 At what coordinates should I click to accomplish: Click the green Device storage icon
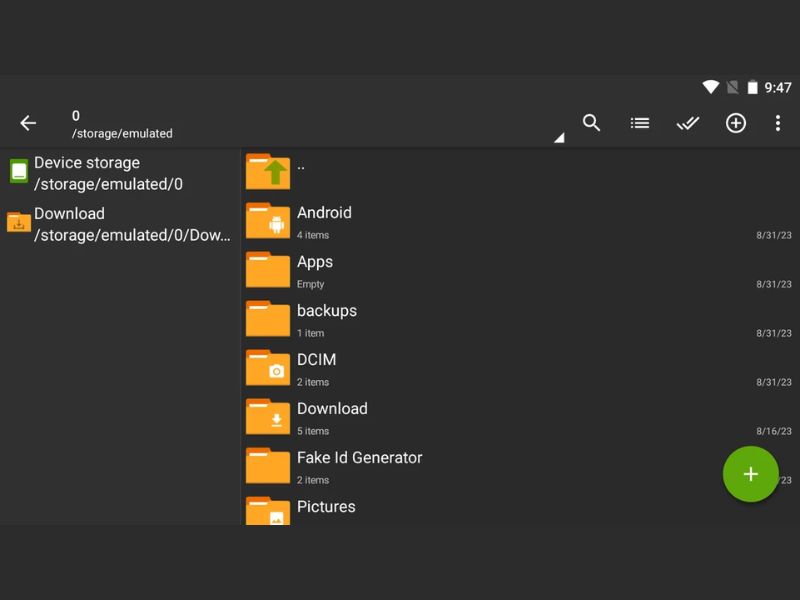(x=19, y=171)
